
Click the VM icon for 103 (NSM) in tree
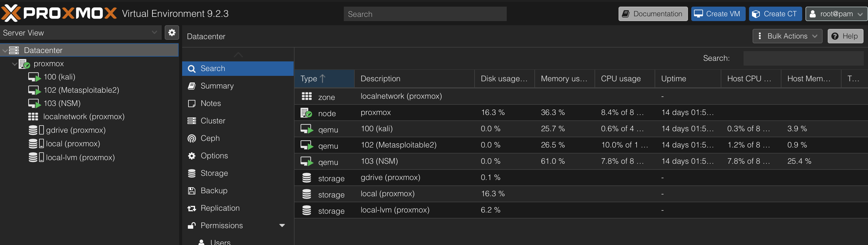click(34, 103)
